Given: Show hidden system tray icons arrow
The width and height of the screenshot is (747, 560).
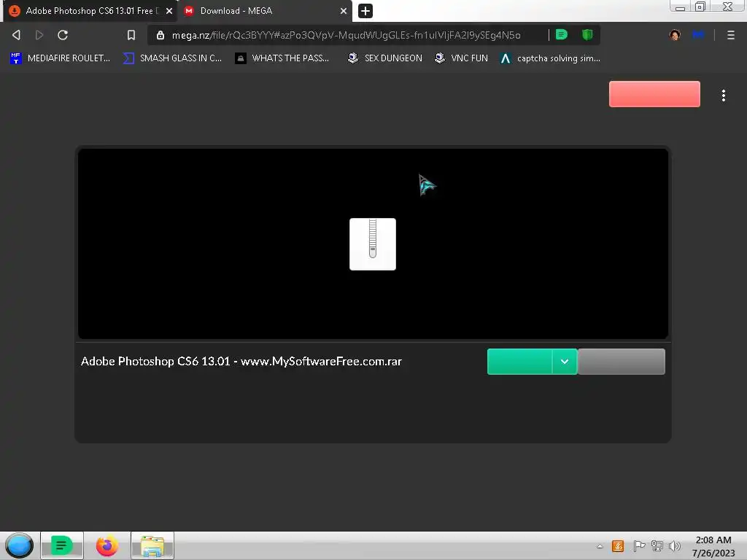Looking at the screenshot, I should (x=600, y=546).
